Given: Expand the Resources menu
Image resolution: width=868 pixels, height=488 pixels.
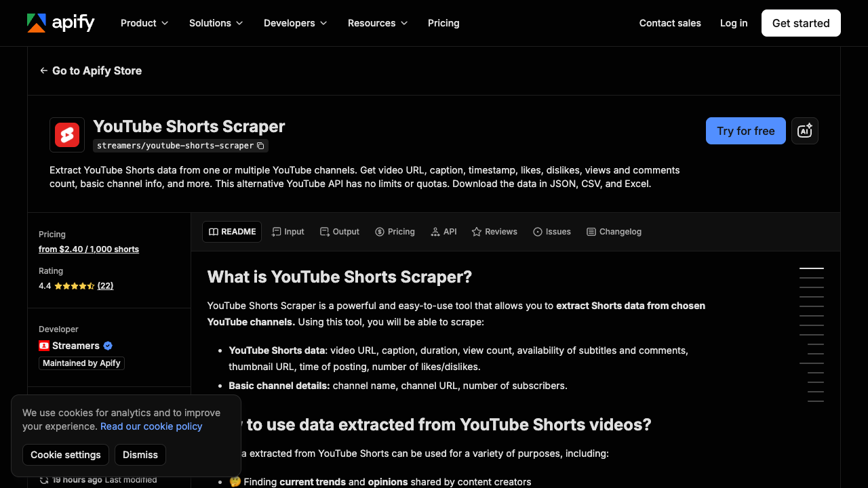Looking at the screenshot, I should (x=378, y=23).
